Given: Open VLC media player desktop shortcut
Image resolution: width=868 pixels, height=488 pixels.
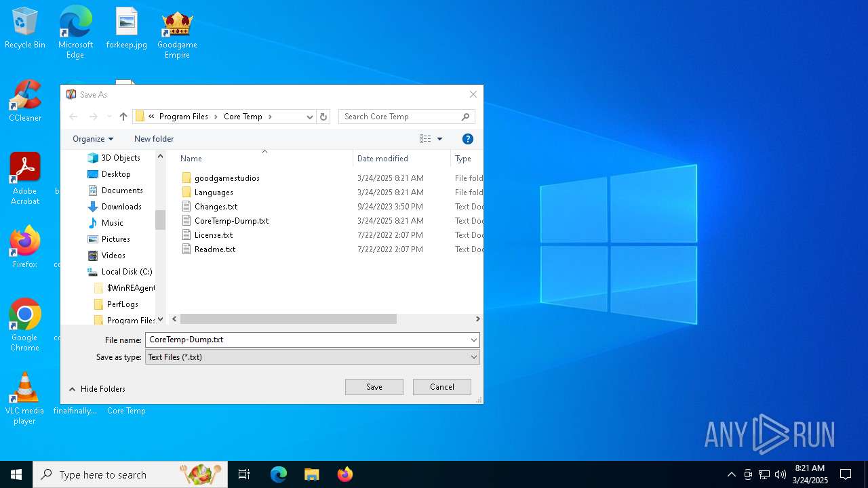Looking at the screenshot, I should point(25,399).
